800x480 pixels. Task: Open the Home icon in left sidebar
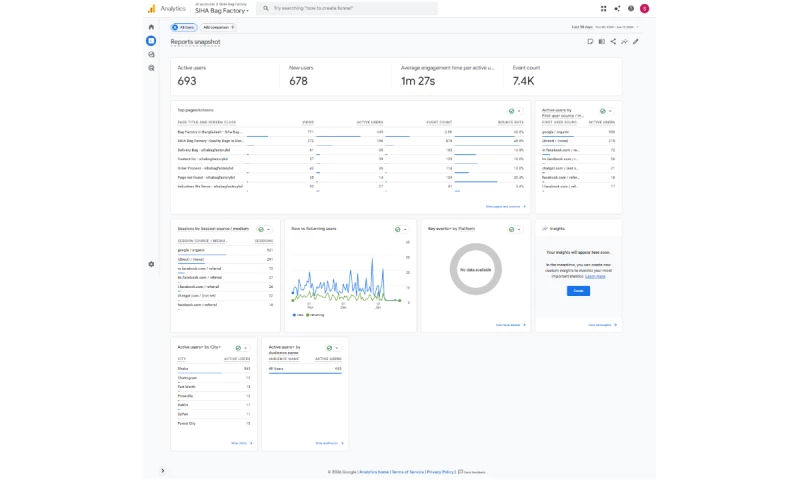(x=151, y=27)
